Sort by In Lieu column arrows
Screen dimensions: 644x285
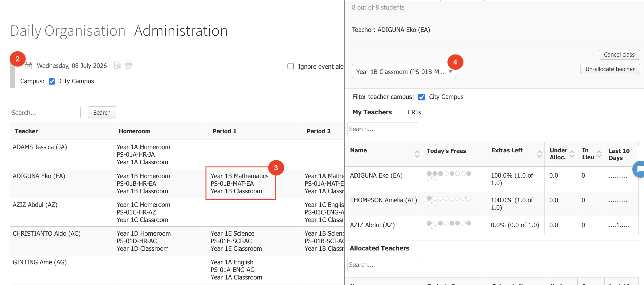599,154
